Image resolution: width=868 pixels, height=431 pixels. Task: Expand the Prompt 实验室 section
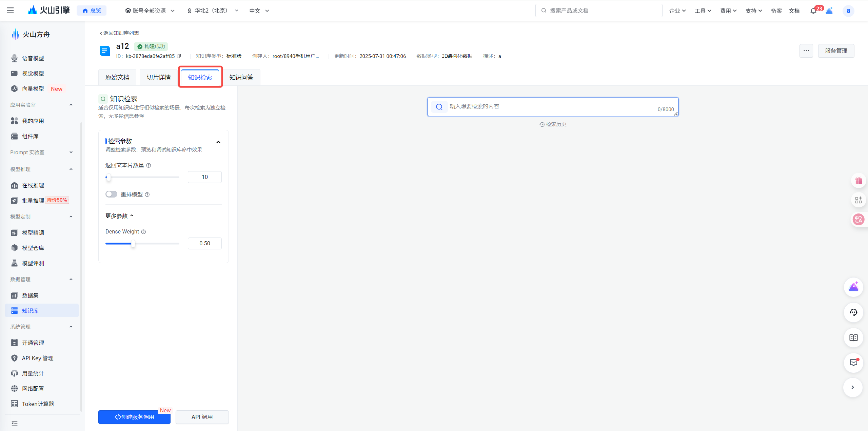click(x=71, y=152)
